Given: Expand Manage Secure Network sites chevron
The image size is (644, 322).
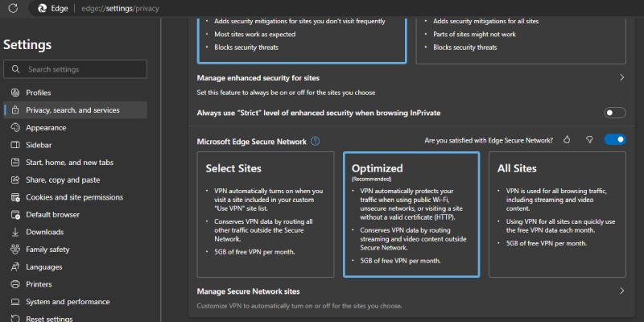Looking at the screenshot, I should point(621,291).
